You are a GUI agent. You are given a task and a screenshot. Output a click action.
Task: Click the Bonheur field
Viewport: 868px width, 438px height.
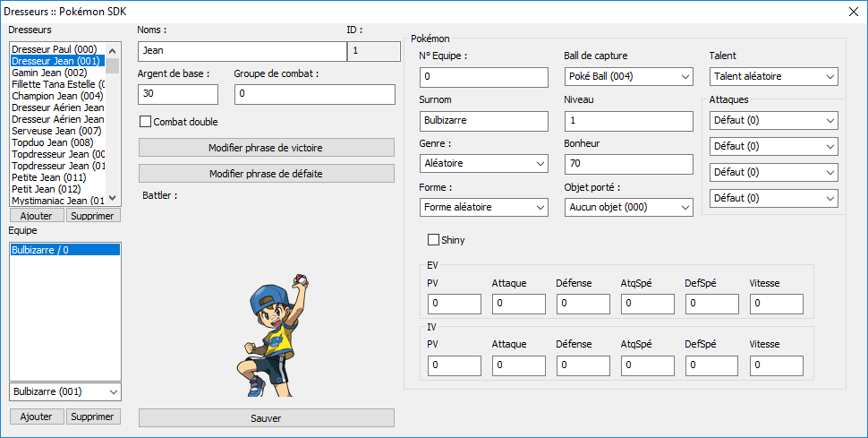tap(629, 164)
